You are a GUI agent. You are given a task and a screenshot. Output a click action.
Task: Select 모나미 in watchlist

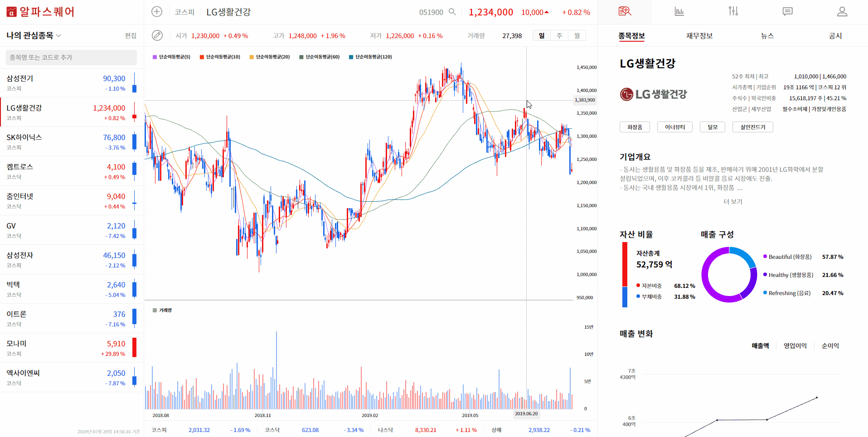72,348
